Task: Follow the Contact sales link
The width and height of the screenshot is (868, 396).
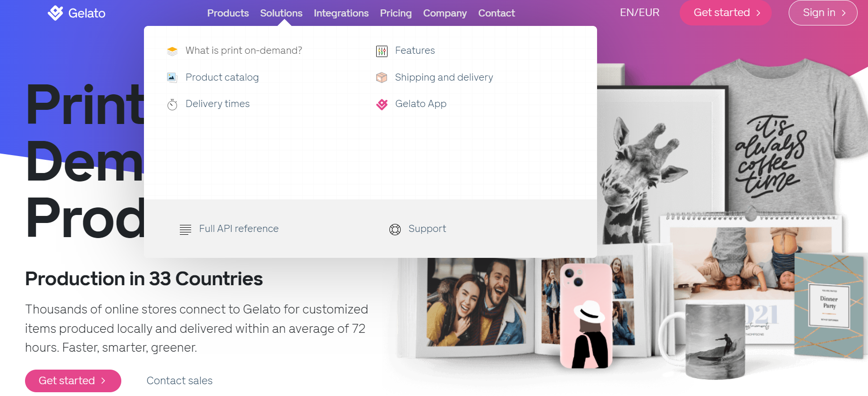Action: [179, 381]
